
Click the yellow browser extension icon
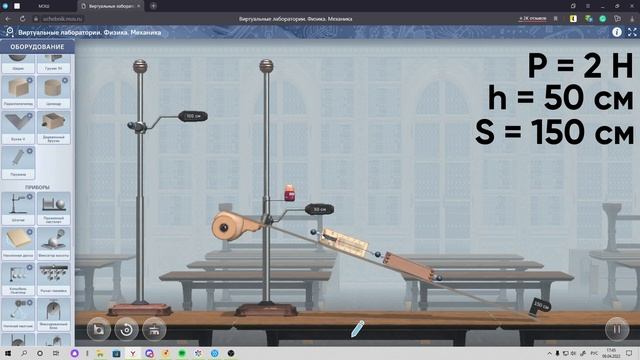coord(573,19)
